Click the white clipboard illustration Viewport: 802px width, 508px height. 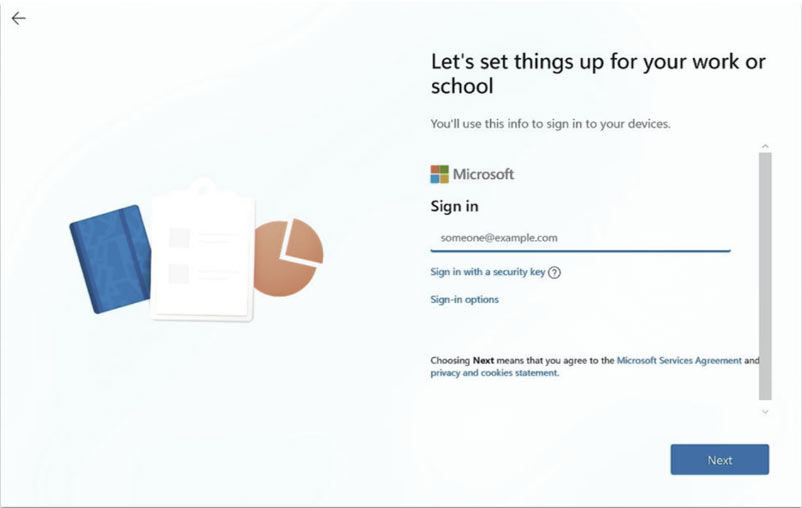click(204, 260)
